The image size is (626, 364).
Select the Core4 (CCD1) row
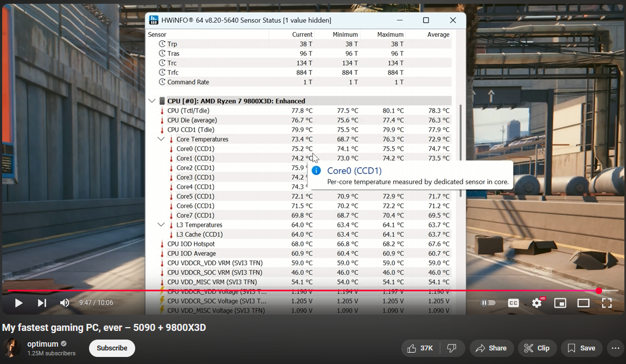coord(299,187)
